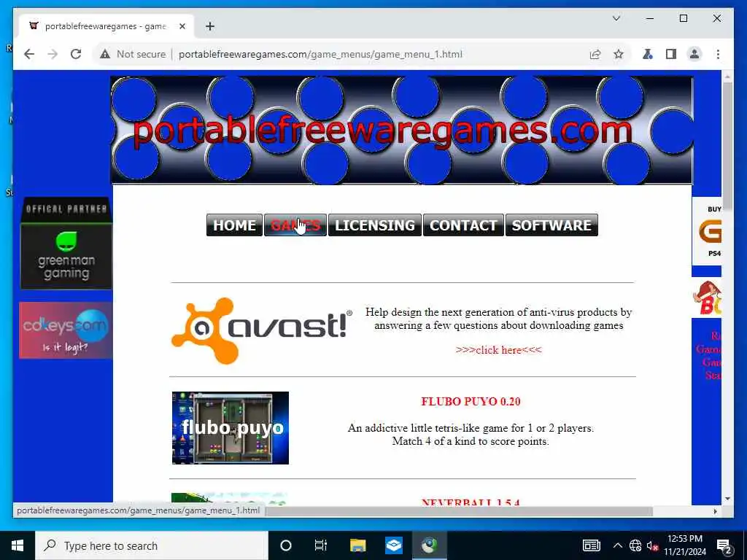Click the Green Man Gaming partner ad
The height and width of the screenshot is (560, 747).
click(66, 243)
